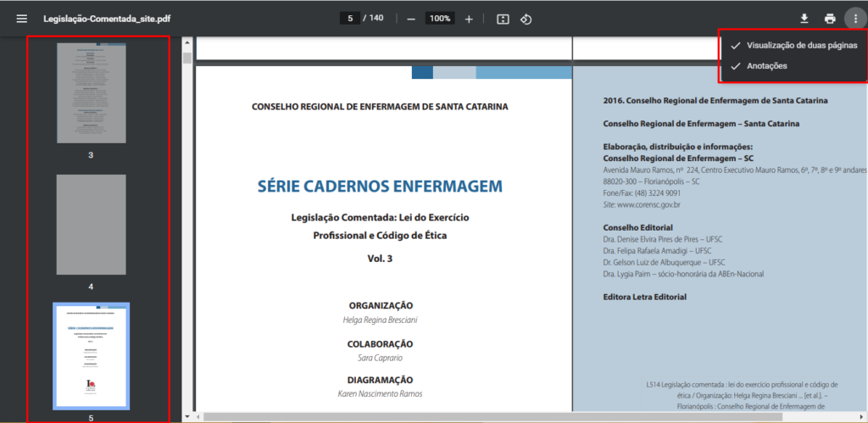Screen dimensions: 868x423
Task: Select the highlighted page 5 thumbnail
Action: point(91,356)
